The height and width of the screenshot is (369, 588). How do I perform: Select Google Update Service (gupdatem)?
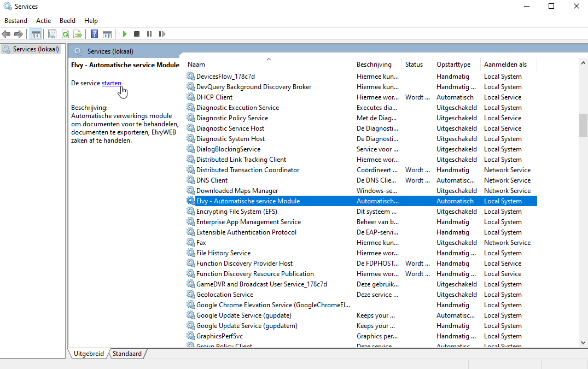click(362, 326)
